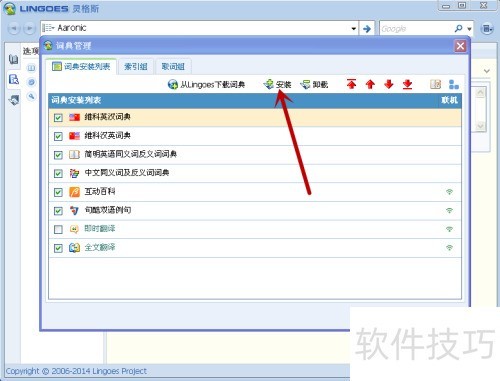The image size is (500, 381).
Task: Expand the chevron in main window right panel
Action: (x=487, y=71)
